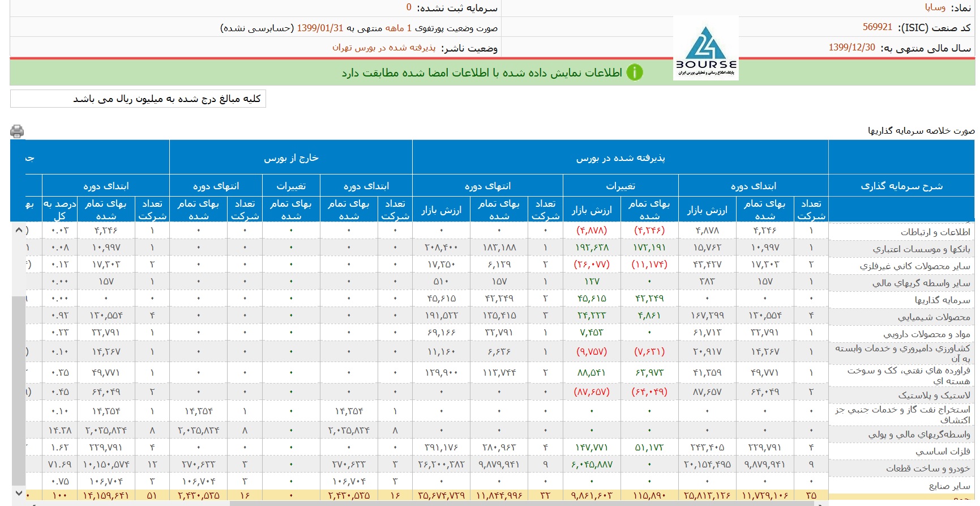Click the green info icon in the banner
The image size is (980, 506).
(635, 73)
